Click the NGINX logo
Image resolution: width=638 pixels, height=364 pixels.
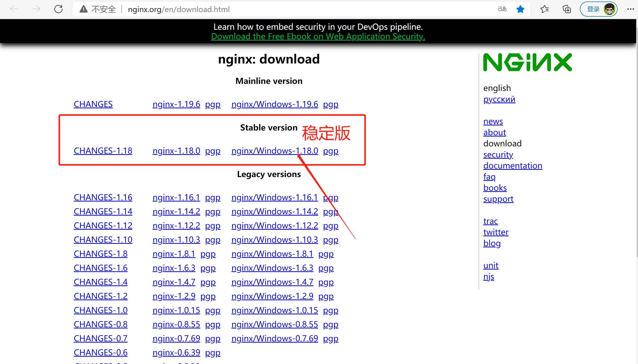coord(527,62)
